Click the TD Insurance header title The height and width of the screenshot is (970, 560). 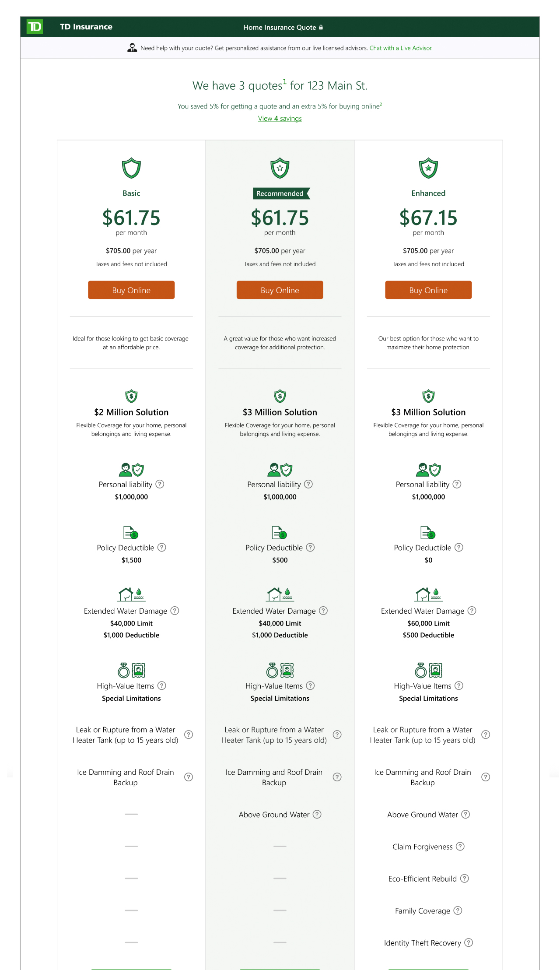tap(86, 27)
